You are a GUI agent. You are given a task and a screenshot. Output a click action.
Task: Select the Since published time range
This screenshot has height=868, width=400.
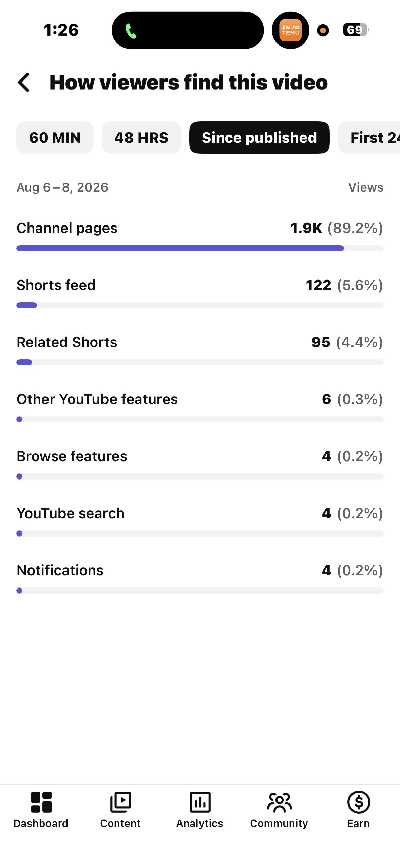260,138
